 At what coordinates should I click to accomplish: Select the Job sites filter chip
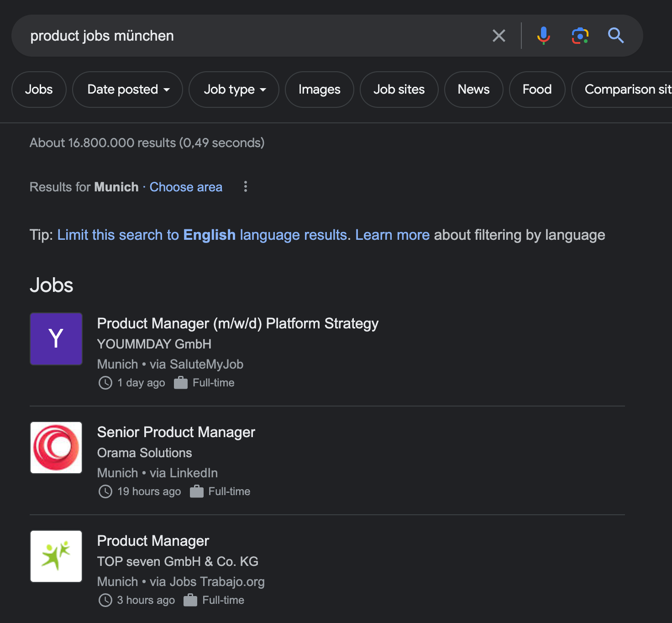coord(399,90)
